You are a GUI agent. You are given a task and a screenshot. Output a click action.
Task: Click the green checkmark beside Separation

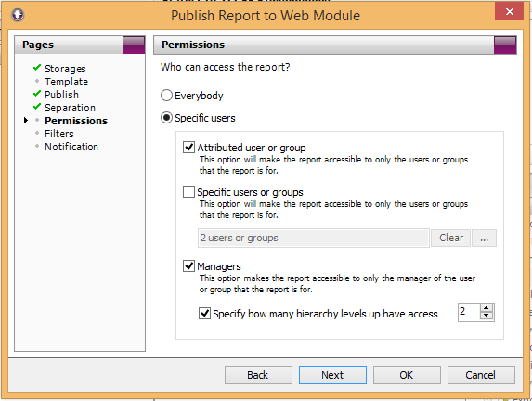37,107
